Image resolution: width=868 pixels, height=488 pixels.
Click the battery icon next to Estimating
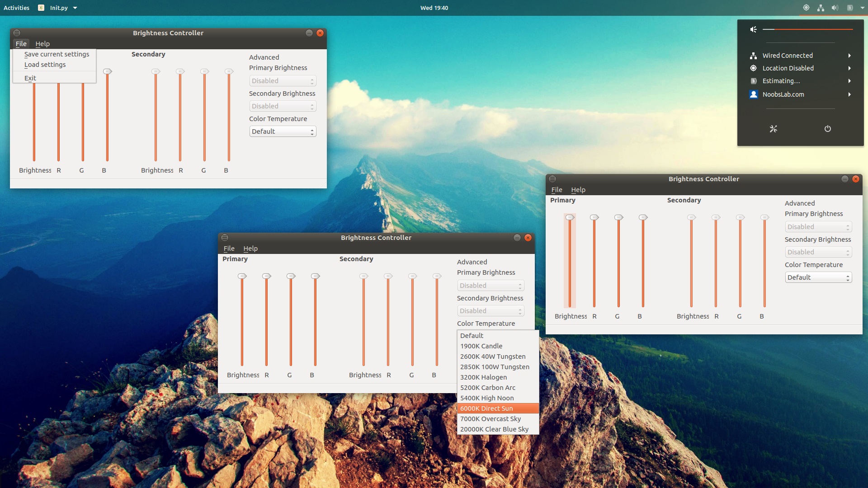tap(753, 81)
